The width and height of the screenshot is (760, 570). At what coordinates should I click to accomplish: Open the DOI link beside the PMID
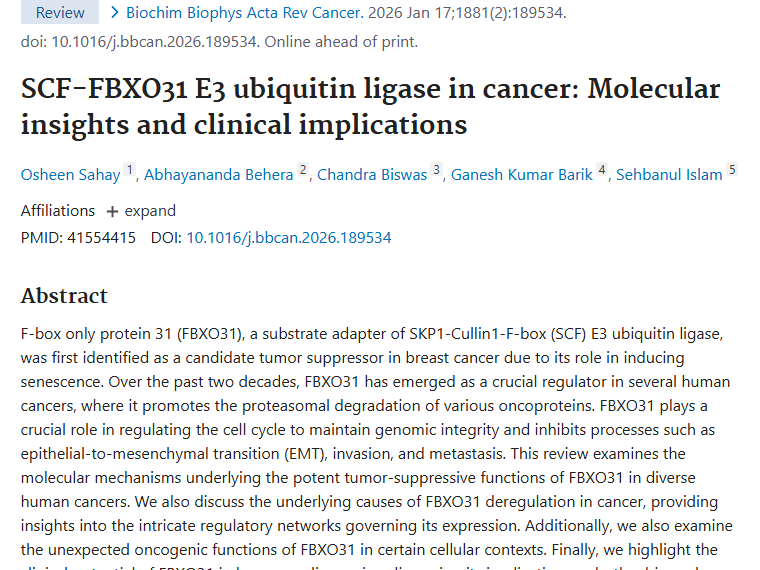click(289, 238)
